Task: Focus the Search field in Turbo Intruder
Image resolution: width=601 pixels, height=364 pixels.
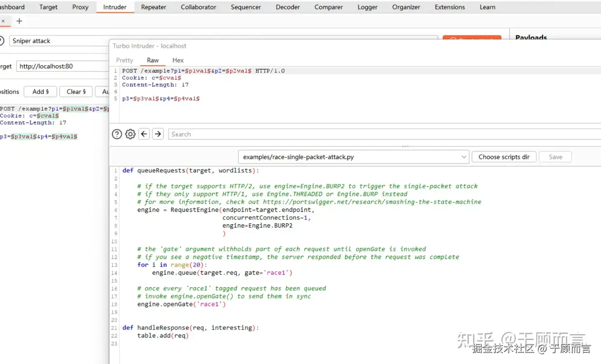Action: point(384,134)
